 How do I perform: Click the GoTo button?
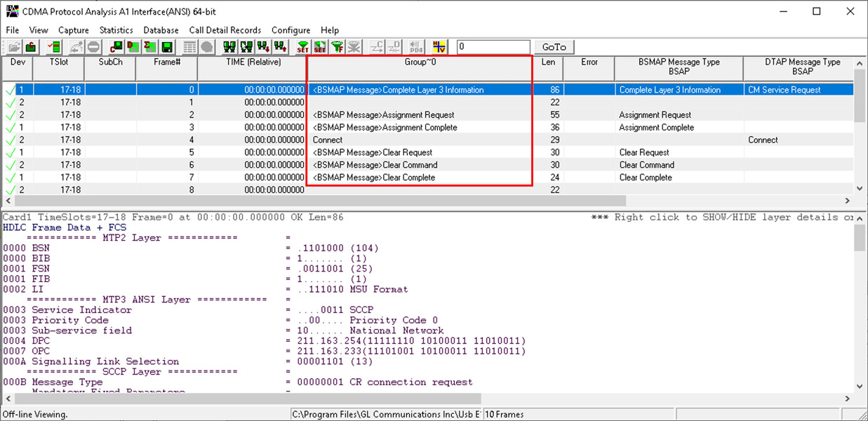554,47
